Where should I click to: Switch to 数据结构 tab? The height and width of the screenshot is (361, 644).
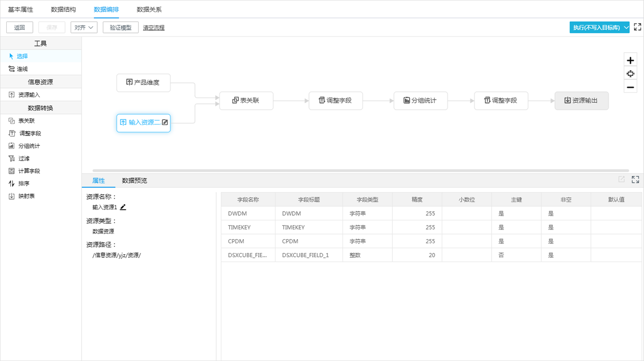(63, 9)
